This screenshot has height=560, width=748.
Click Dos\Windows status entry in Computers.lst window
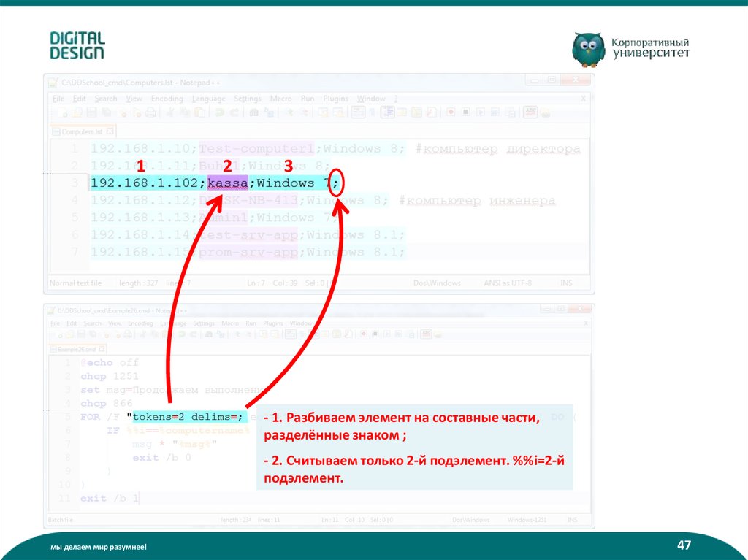point(437,283)
